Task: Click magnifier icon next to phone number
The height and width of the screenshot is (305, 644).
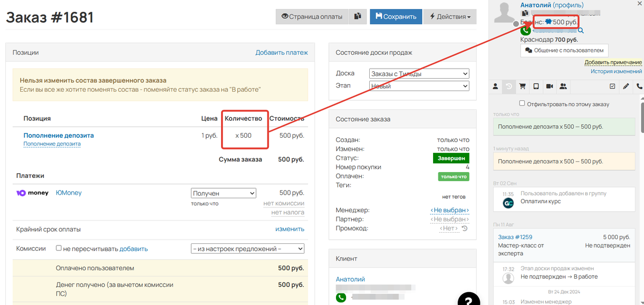Action: pos(581,31)
